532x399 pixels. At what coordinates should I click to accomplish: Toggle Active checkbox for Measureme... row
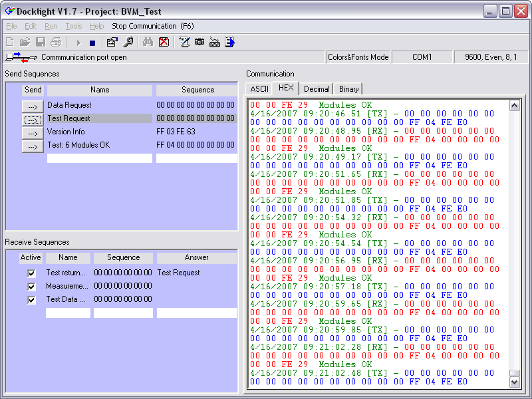point(31,287)
